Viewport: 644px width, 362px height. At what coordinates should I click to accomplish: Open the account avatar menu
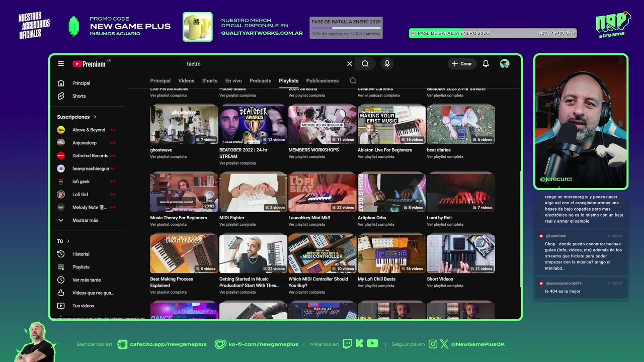click(505, 64)
